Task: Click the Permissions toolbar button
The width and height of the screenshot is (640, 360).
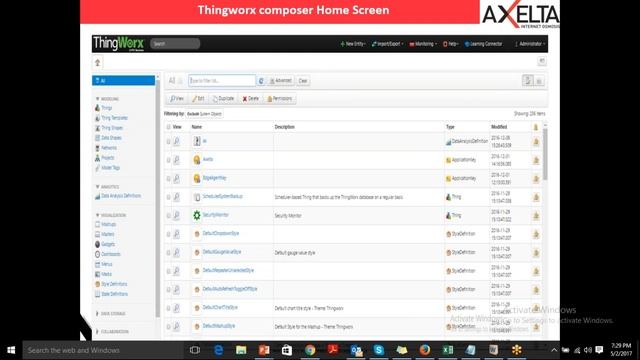Action: [x=280, y=99]
